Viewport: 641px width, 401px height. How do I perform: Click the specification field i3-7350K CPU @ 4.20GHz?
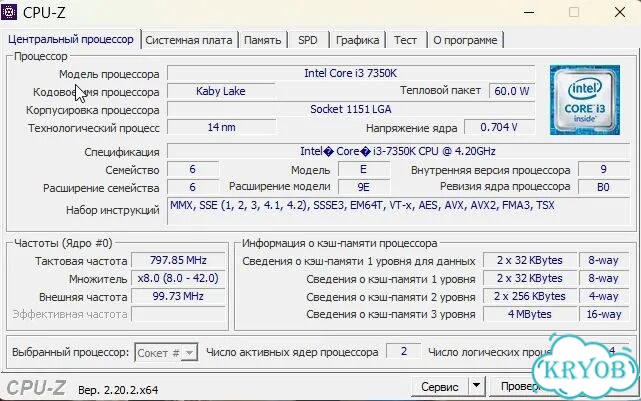pos(398,151)
